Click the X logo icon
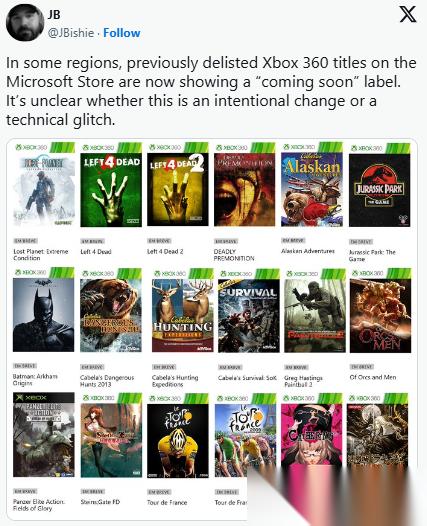The width and height of the screenshot is (427, 526). coord(408,14)
